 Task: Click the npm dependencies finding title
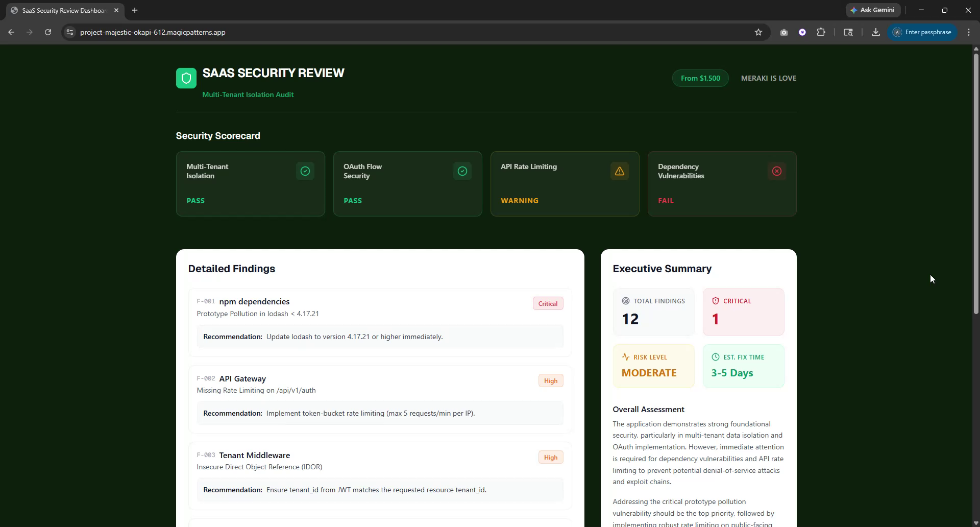254,302
